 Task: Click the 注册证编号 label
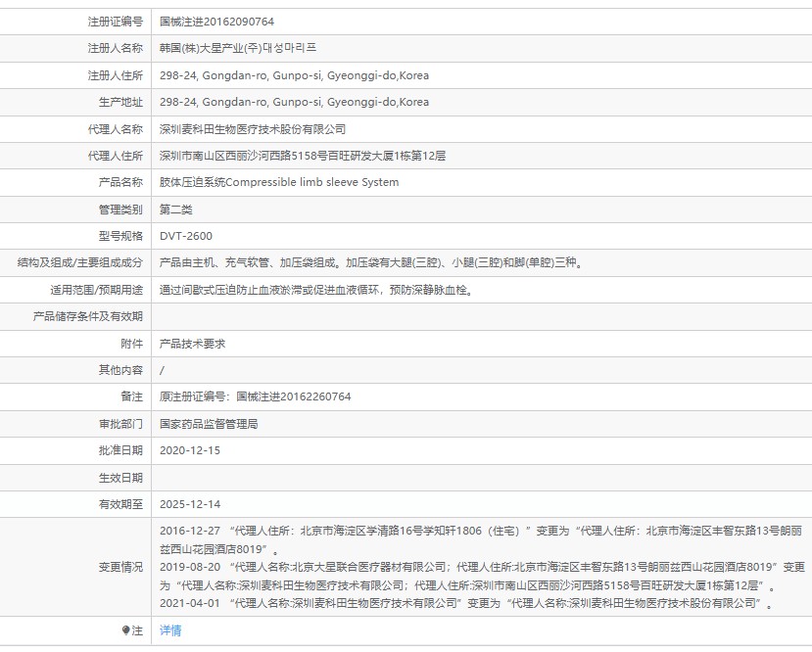(x=115, y=22)
